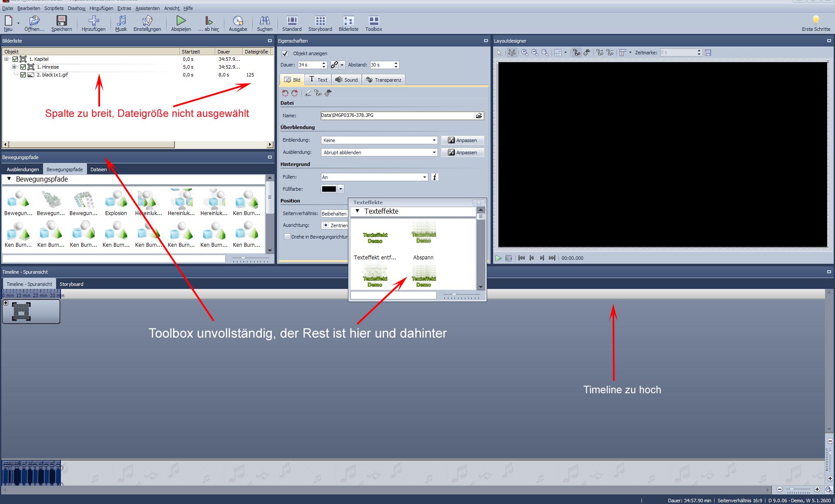Click the browse file icon next to Name
The height and width of the screenshot is (504, 835).
(x=479, y=116)
